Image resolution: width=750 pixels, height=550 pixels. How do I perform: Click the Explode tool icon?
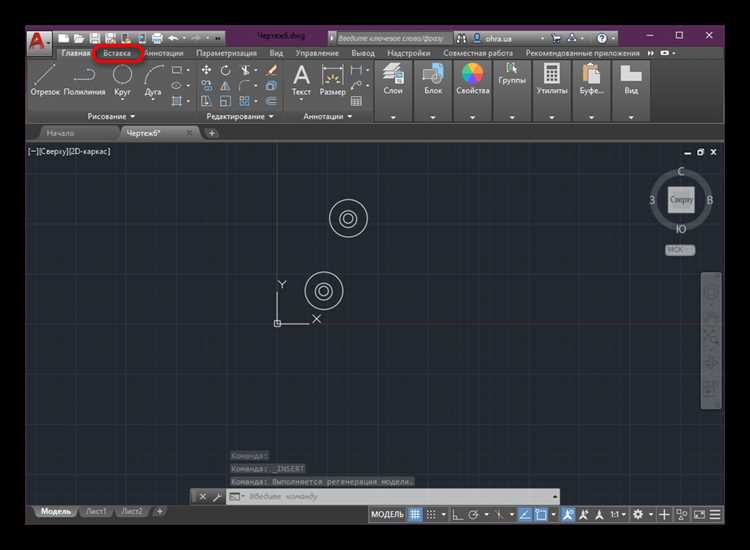click(x=271, y=86)
